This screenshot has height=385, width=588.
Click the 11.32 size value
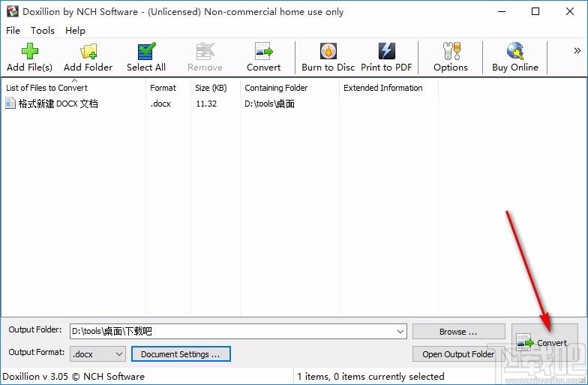205,104
